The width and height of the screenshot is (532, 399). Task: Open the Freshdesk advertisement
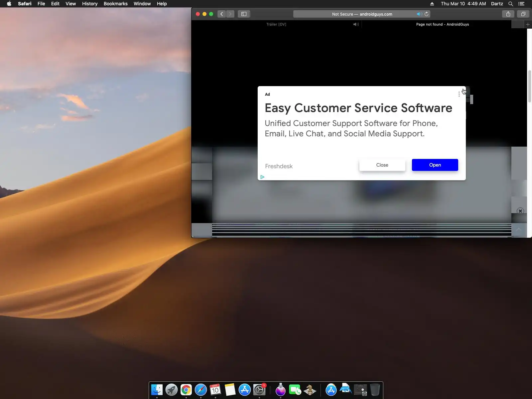point(435,165)
